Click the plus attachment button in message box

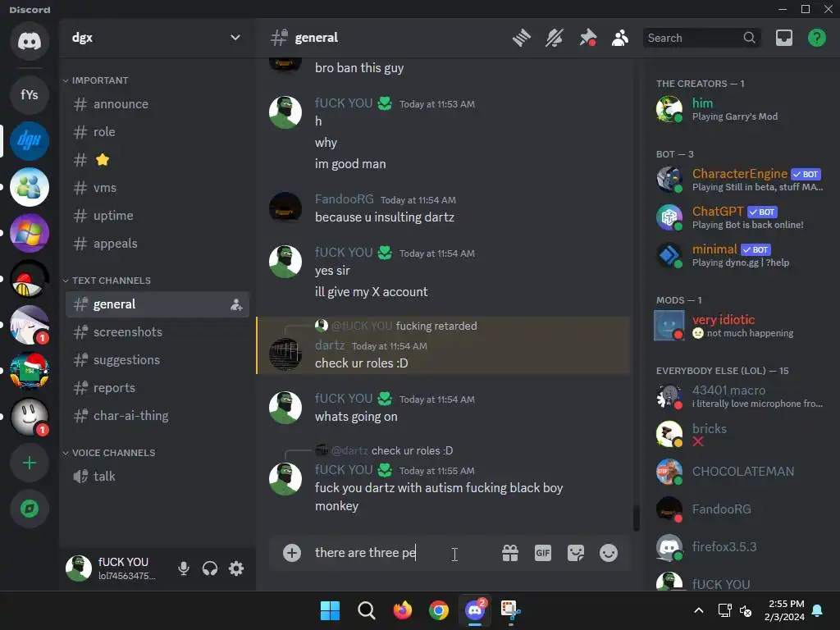pos(292,553)
